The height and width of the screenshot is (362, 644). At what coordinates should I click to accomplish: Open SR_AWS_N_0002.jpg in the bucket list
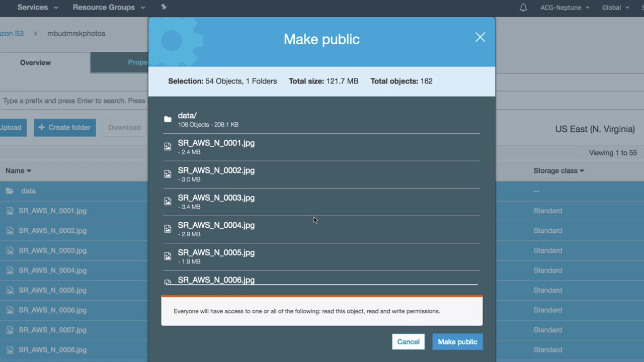coord(53,231)
